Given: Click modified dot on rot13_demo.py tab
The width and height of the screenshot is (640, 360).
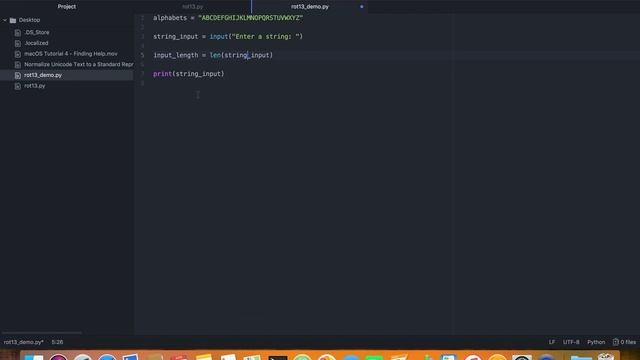Looking at the screenshot, I should pos(362,7).
